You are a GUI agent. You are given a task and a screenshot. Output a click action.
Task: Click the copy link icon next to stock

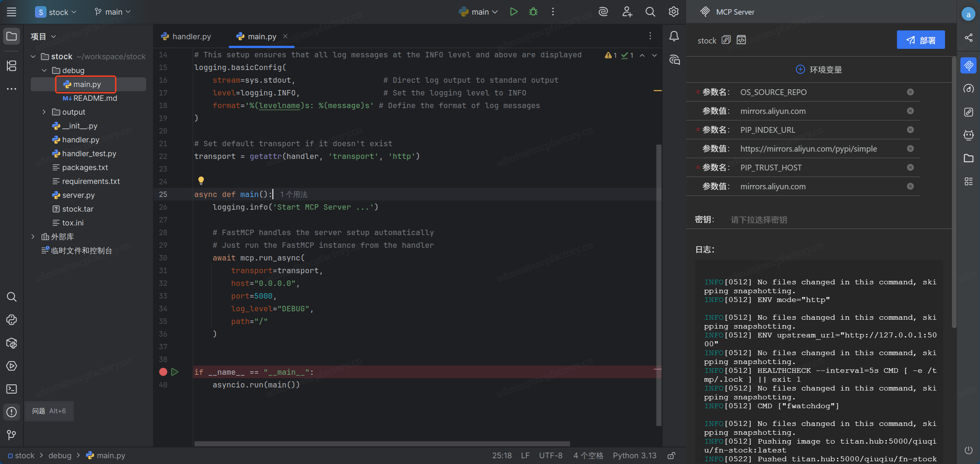[726, 40]
